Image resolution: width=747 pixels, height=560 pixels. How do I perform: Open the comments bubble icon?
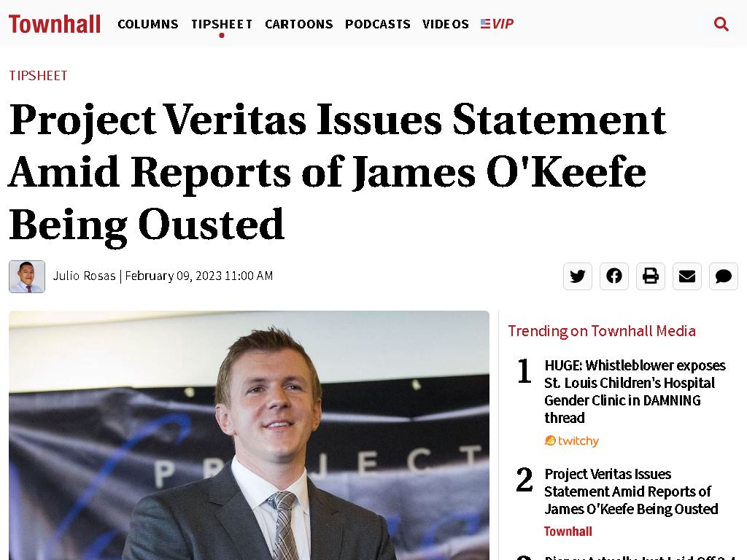[x=723, y=276]
